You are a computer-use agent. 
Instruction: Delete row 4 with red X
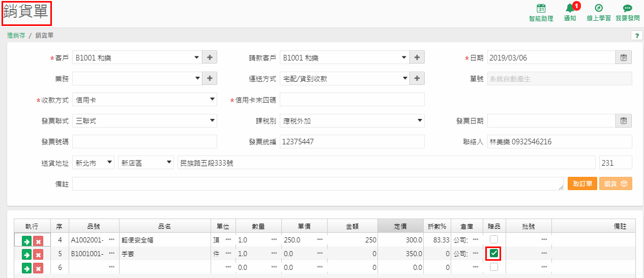coord(38,241)
